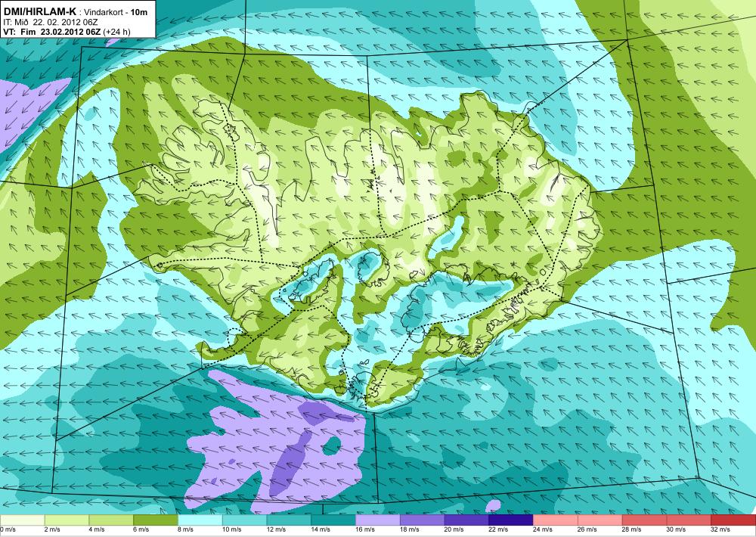Pick the dark red swatch above 32 m/s
The image size is (756, 537).
point(733,520)
